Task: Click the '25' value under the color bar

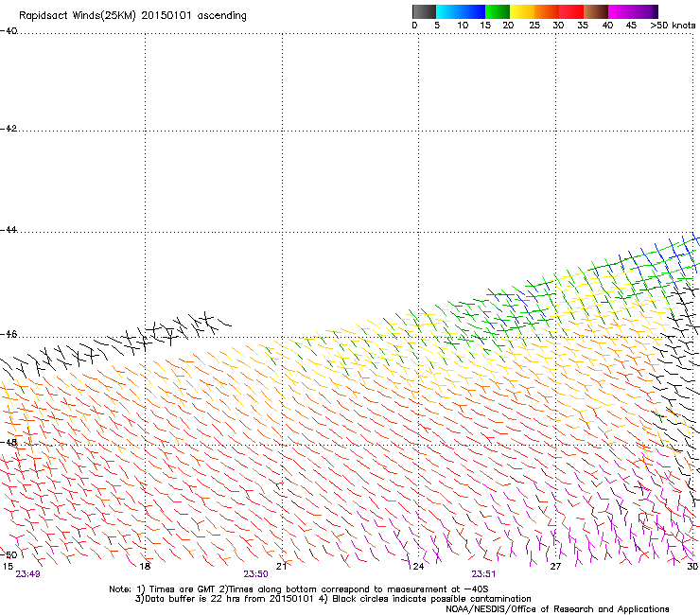Action: pos(534,26)
